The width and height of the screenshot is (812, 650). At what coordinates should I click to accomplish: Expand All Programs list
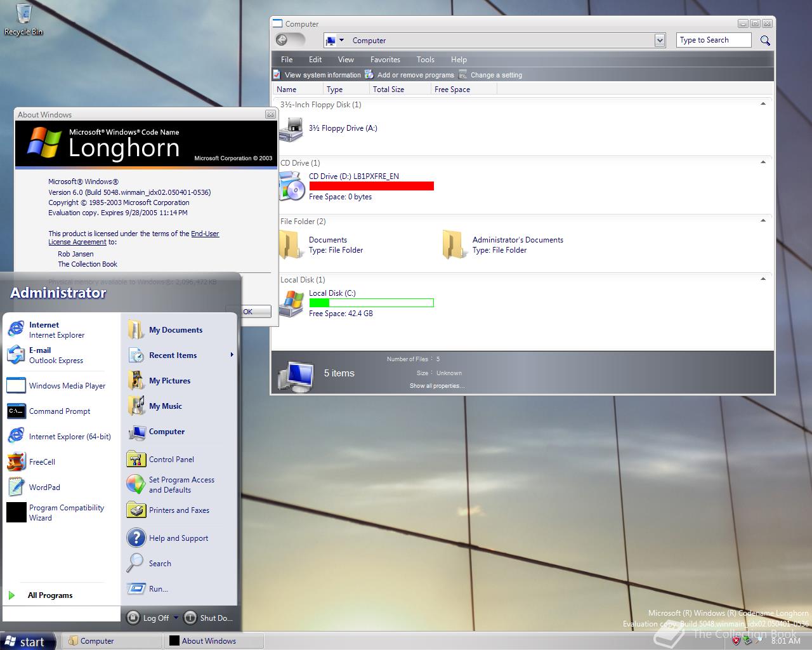point(51,595)
